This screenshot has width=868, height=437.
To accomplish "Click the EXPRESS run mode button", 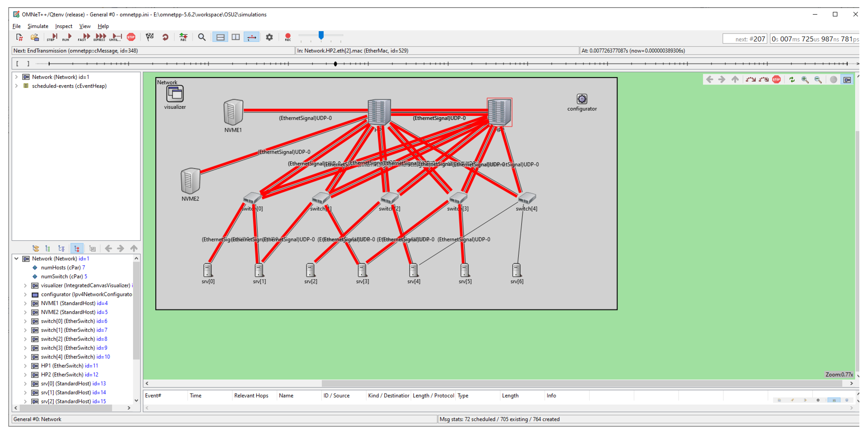I will [x=100, y=37].
